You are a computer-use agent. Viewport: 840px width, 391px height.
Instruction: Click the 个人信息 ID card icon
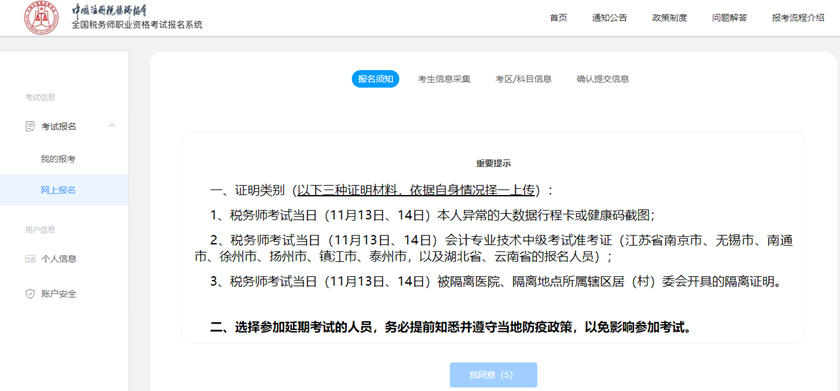[x=30, y=259]
